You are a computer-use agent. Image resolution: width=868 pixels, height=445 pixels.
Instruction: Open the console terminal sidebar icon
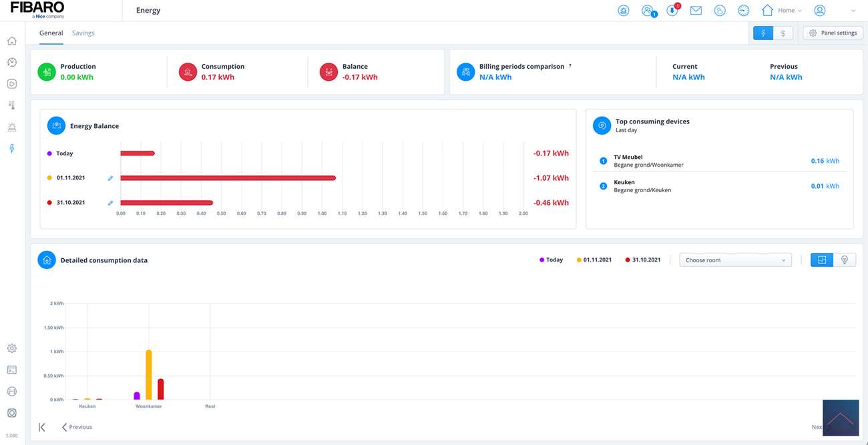12,370
